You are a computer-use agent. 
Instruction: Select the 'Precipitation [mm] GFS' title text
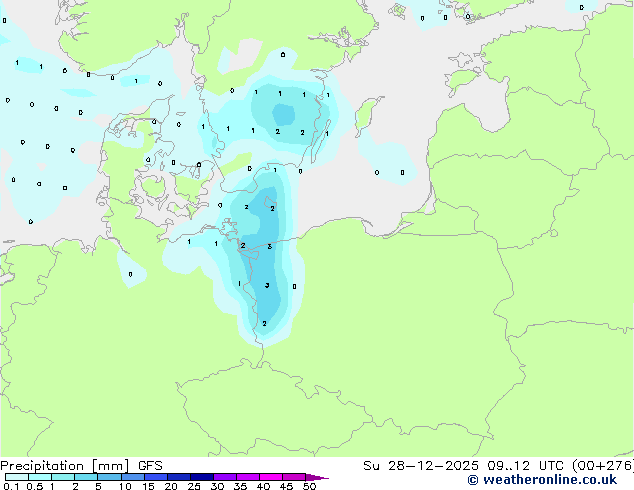pos(81,466)
